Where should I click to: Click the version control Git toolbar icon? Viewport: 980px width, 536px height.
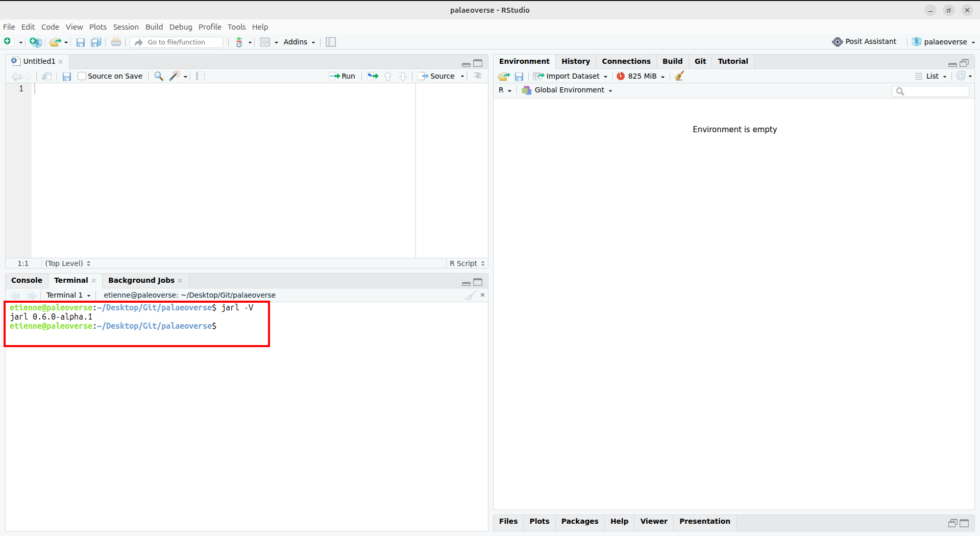[x=239, y=42]
